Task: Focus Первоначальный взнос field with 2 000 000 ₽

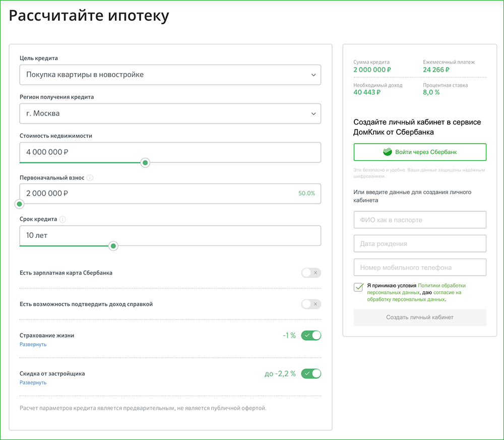Action: tap(170, 194)
